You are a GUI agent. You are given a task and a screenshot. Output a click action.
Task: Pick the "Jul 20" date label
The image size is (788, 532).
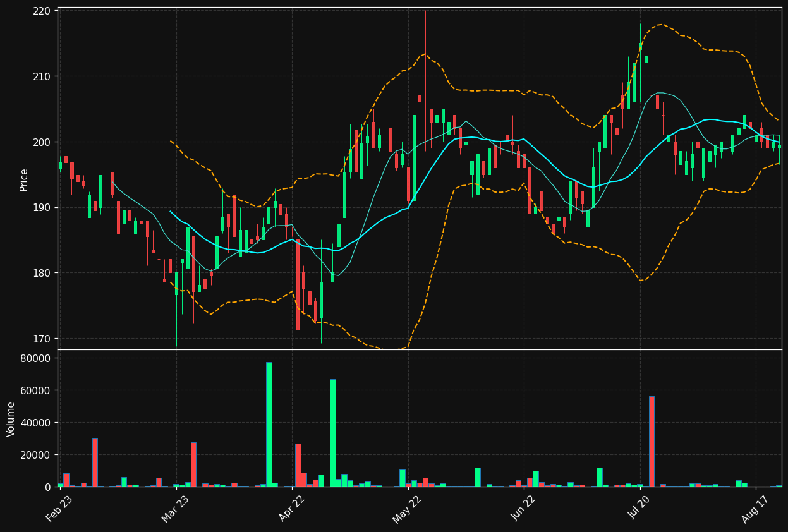[x=638, y=509]
